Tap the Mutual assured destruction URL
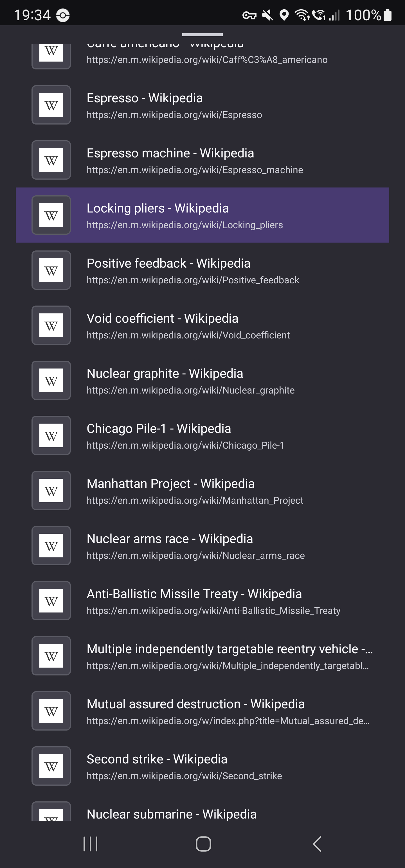Screen dimensions: 405x868 pyautogui.click(x=228, y=721)
